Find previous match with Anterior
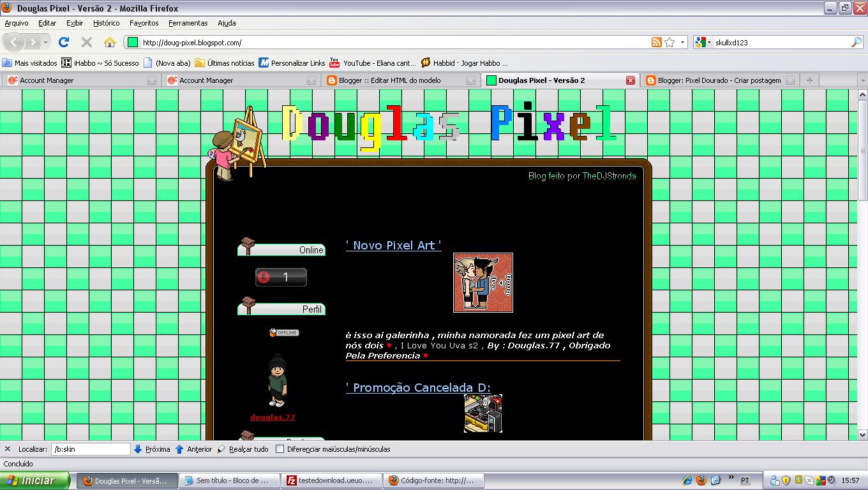Image resolution: width=868 pixels, height=490 pixels. click(193, 449)
